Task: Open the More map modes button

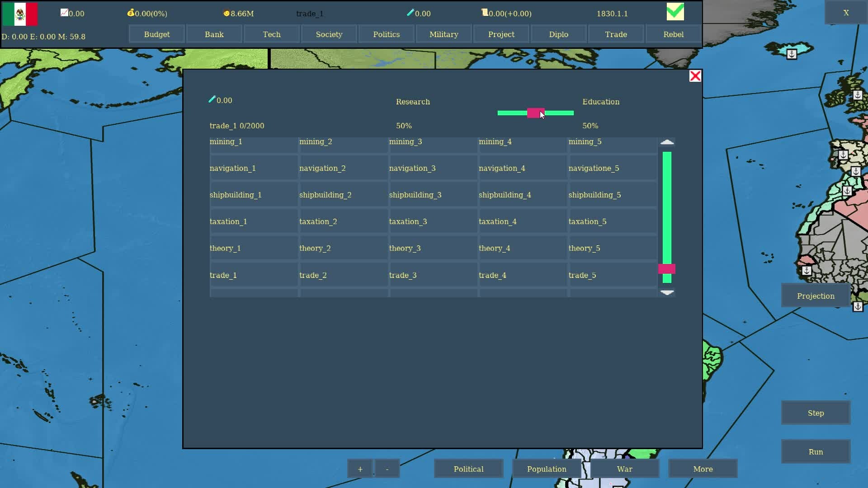Action: click(x=703, y=469)
